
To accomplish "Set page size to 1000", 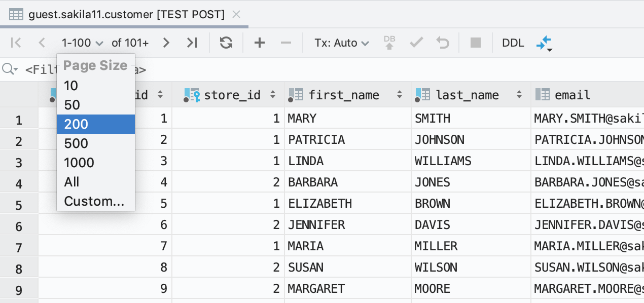I will (96, 163).
